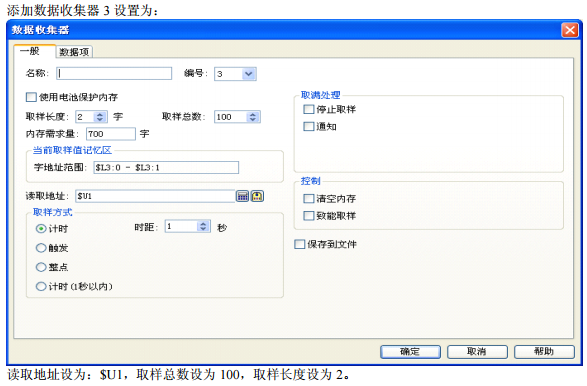Select the 计时 radio button
587x386 pixels.
click(41, 228)
